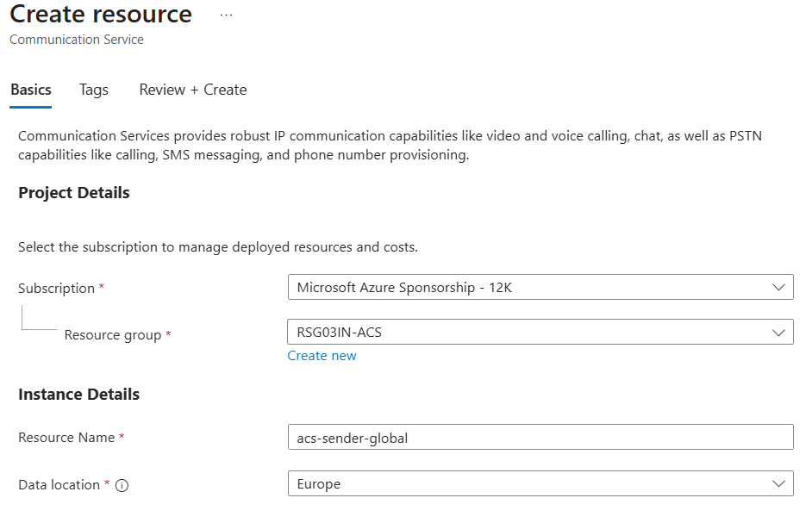This screenshot has height=523, width=812.
Task: Open the Subscription dropdown
Action: pos(540,288)
